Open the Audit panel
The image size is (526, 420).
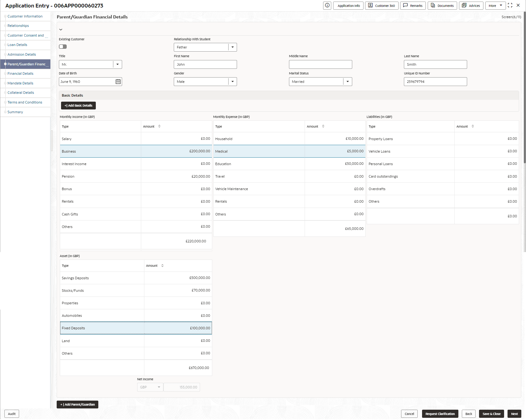[12, 414]
